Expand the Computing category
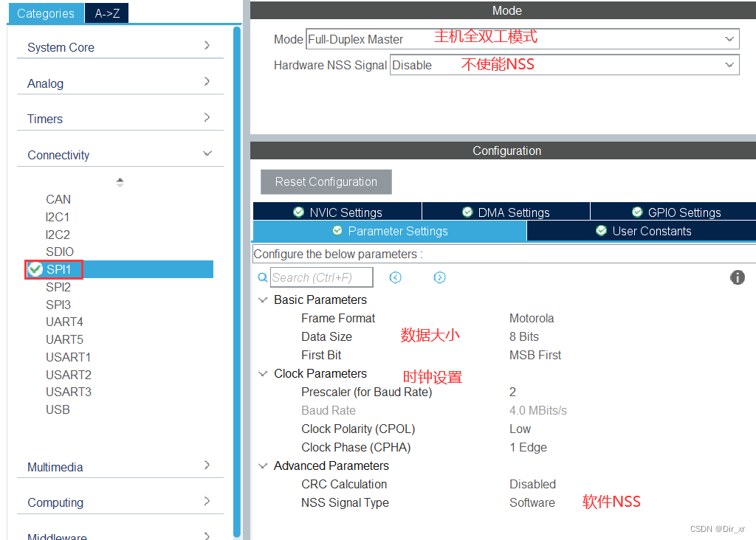The height and width of the screenshot is (540, 756). (x=207, y=501)
